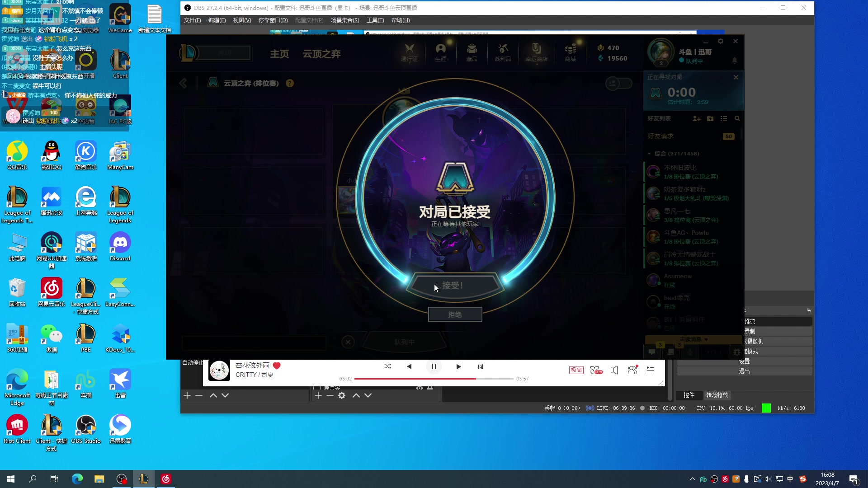Move scene up arrow in OBS

tap(213, 395)
